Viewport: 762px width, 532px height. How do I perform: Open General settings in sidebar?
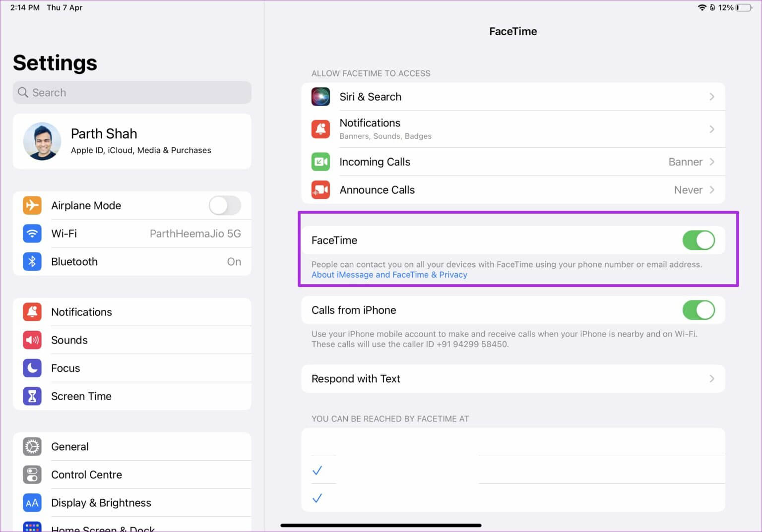pos(70,447)
